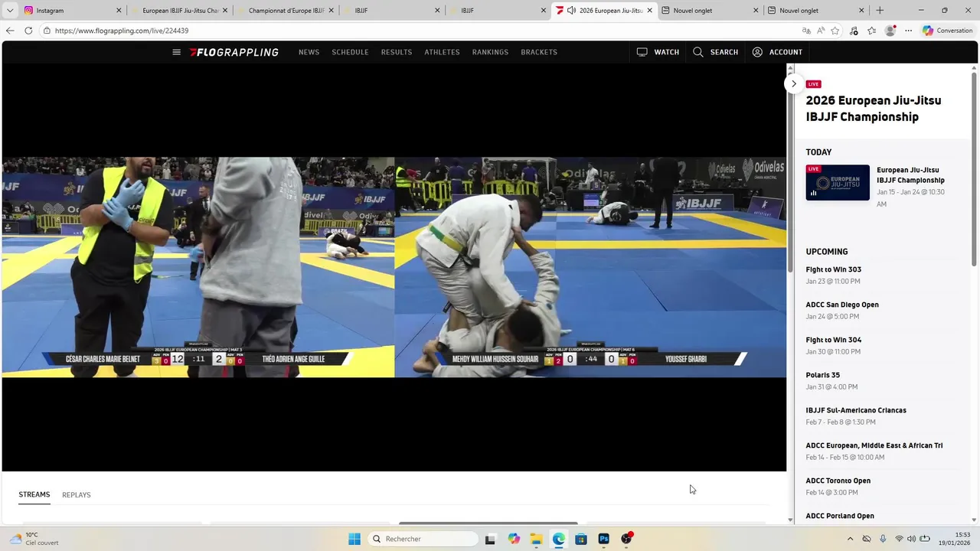980x551 pixels.
Task: Collapse the event sidebar with the arrow
Action: pyautogui.click(x=794, y=83)
